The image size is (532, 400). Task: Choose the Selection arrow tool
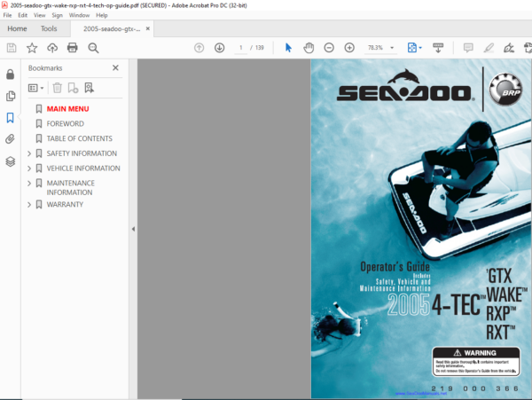coord(288,48)
